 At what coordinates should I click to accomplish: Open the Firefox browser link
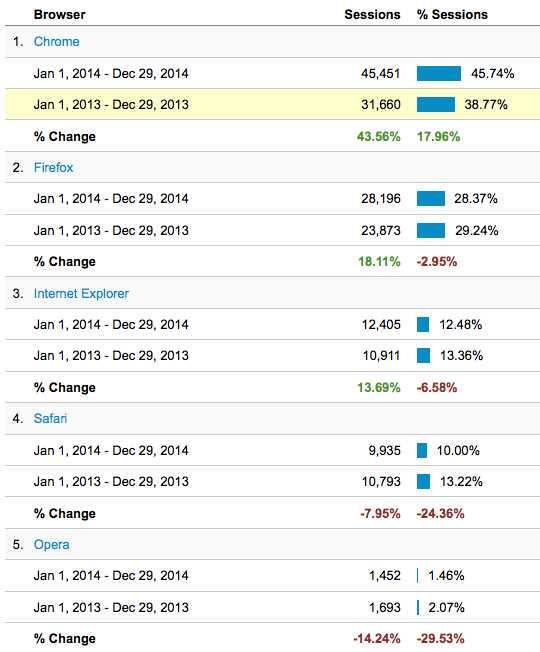click(54, 168)
